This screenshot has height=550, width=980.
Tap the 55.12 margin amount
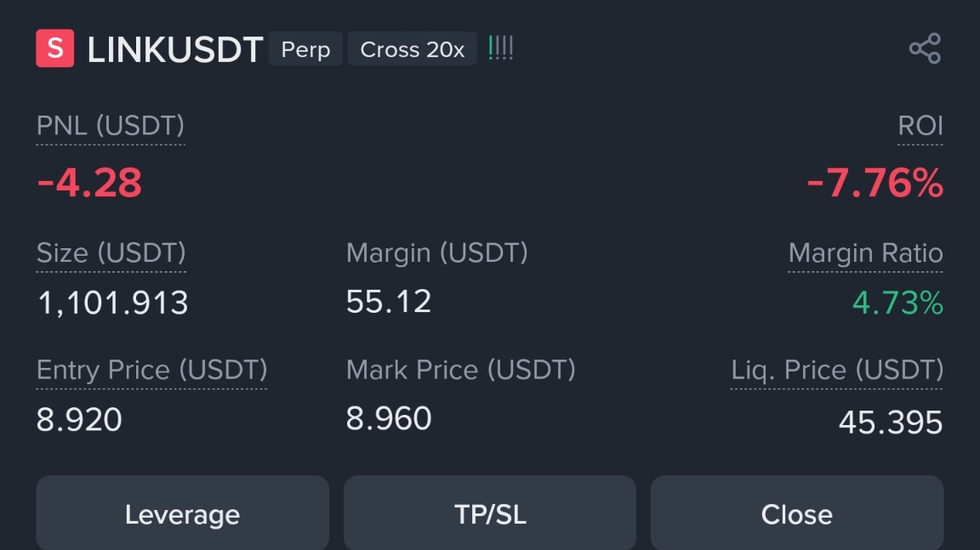pos(389,302)
